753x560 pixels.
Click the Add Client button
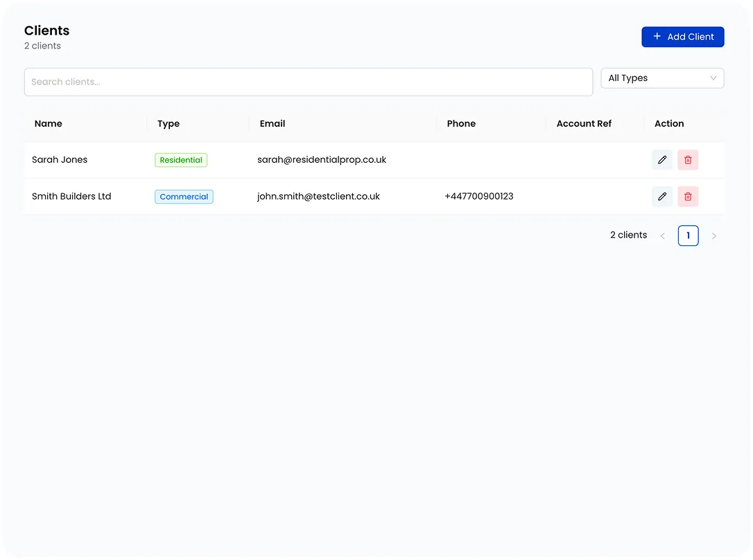click(682, 37)
